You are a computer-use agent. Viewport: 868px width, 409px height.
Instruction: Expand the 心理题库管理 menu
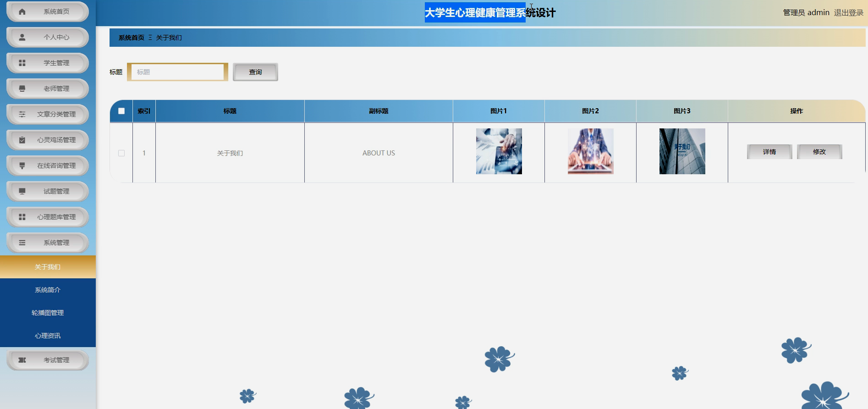[x=48, y=217]
